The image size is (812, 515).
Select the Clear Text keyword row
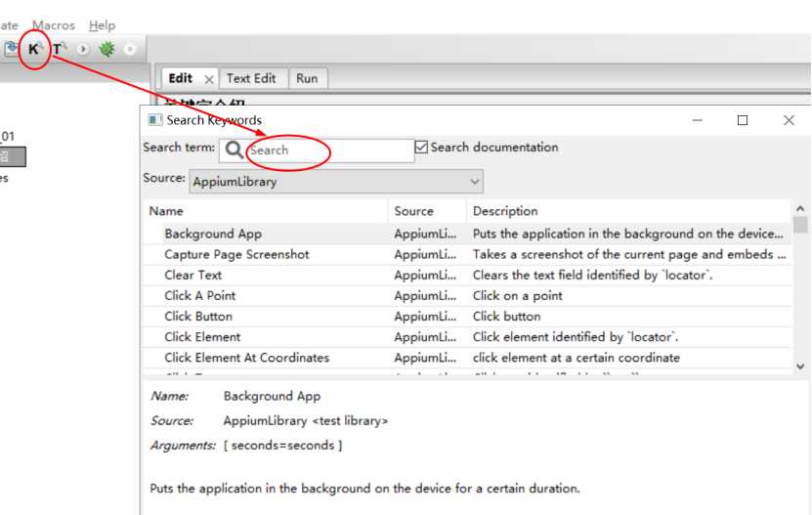pos(468,276)
